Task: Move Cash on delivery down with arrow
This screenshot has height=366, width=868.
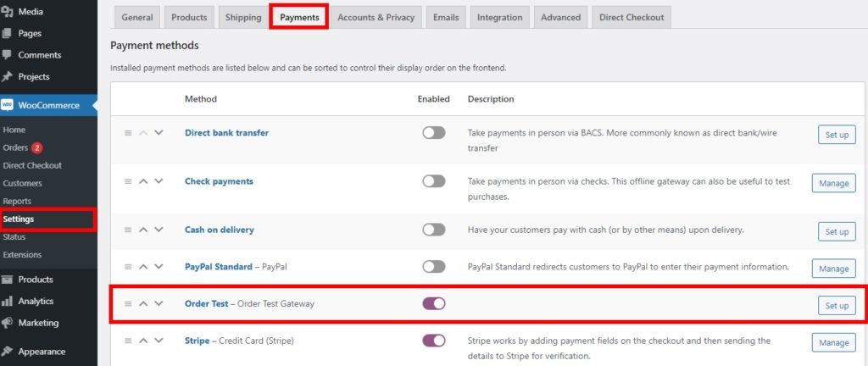Action: (x=159, y=230)
